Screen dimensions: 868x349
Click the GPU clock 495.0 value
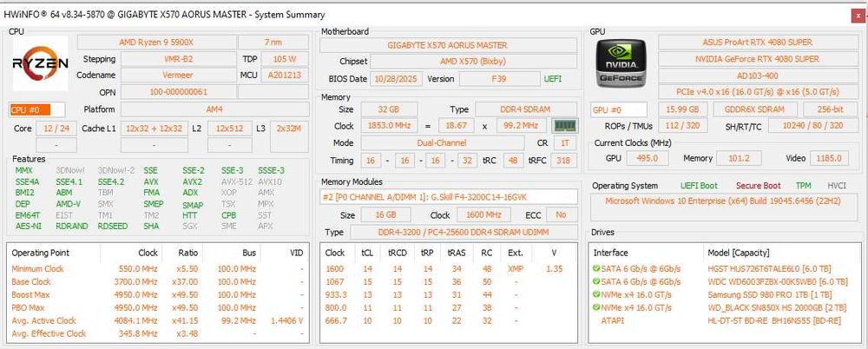click(x=647, y=158)
